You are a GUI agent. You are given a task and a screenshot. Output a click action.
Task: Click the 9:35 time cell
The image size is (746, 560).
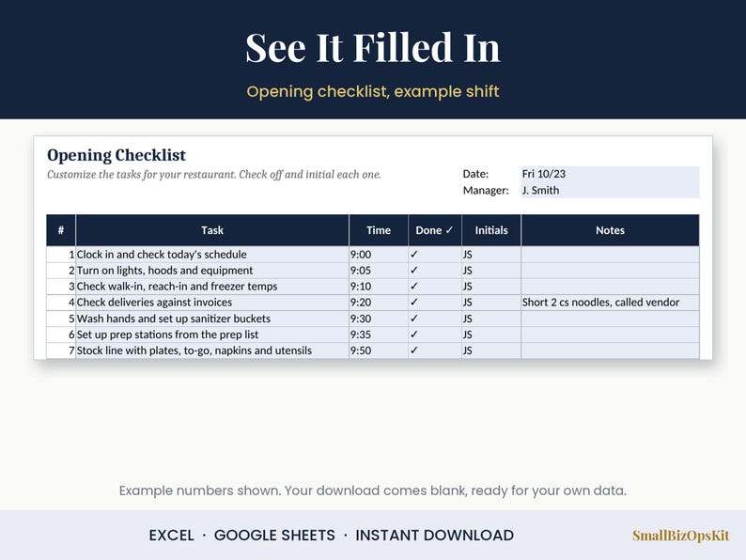click(x=379, y=334)
